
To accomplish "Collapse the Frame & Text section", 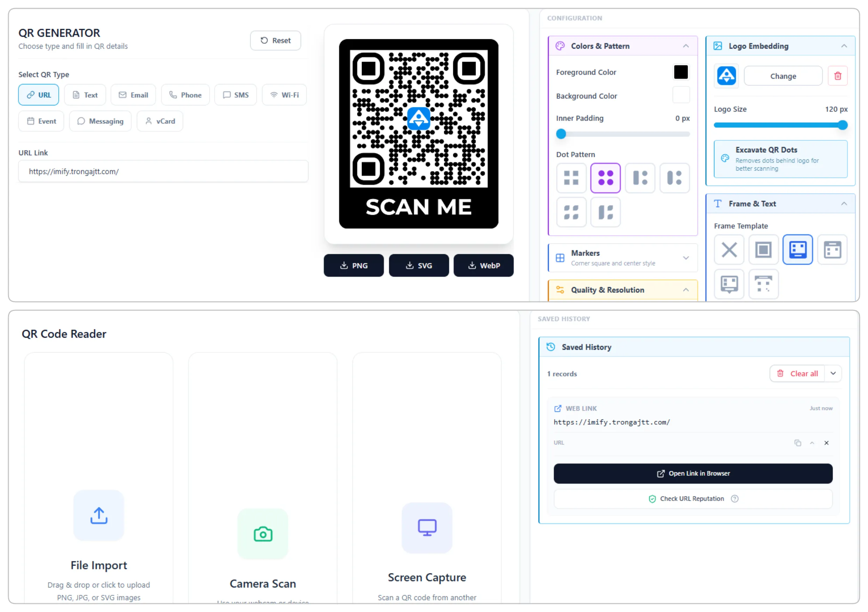I will (844, 204).
